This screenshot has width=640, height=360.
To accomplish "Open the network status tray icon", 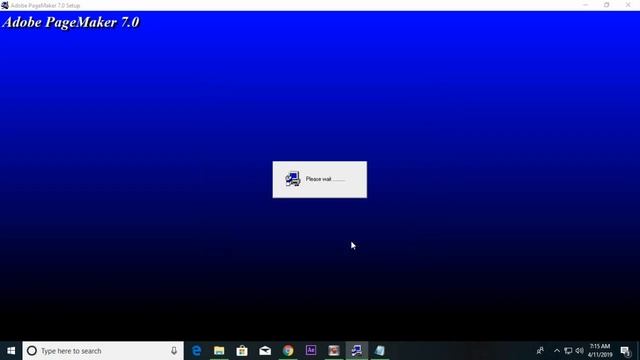I will (x=568, y=351).
